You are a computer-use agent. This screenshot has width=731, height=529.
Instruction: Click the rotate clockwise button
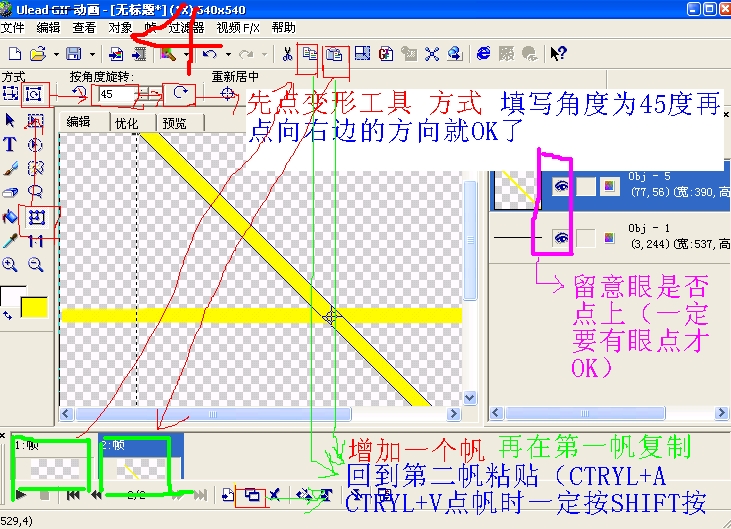(x=182, y=94)
